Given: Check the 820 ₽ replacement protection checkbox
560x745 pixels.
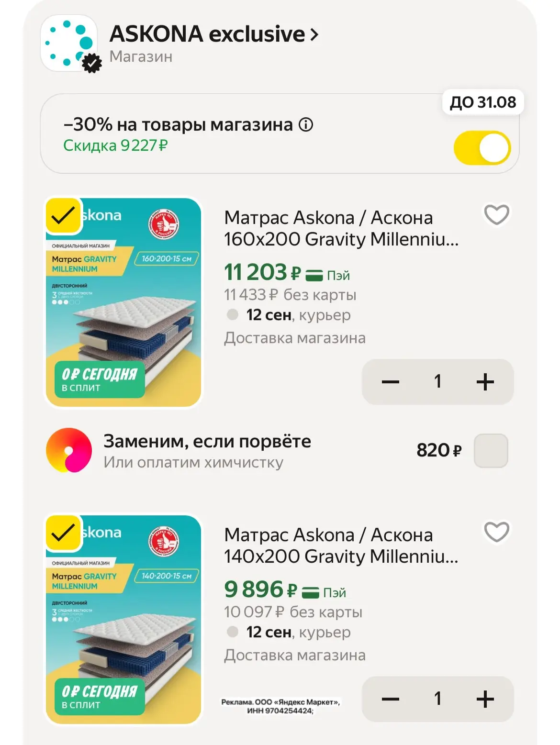Looking at the screenshot, I should [491, 451].
